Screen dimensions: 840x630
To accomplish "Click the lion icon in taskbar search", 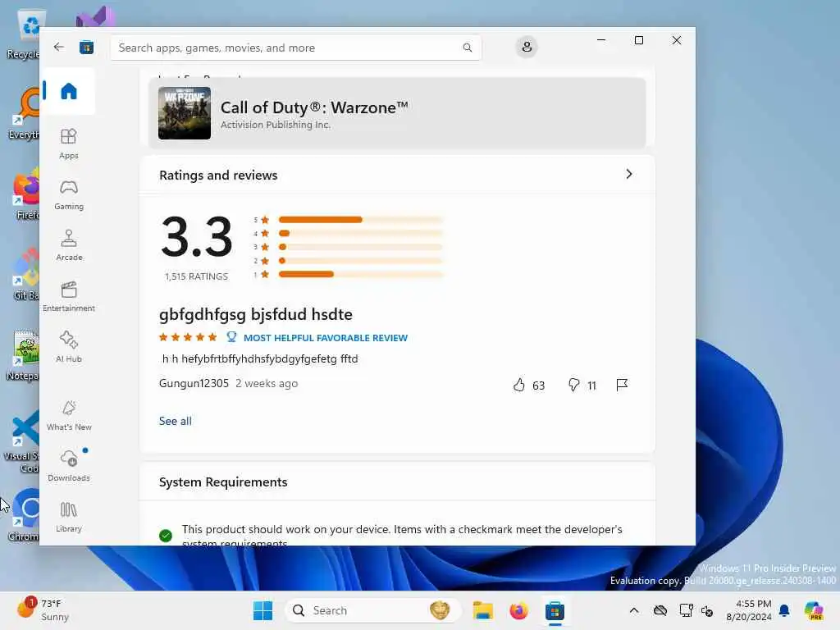I will pyautogui.click(x=440, y=610).
